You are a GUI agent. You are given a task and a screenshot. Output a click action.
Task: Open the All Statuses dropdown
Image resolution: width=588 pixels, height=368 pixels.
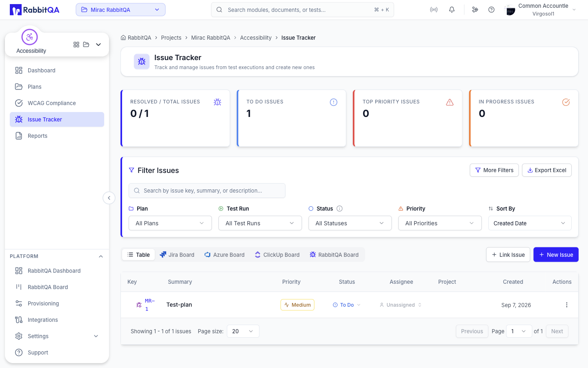350,223
